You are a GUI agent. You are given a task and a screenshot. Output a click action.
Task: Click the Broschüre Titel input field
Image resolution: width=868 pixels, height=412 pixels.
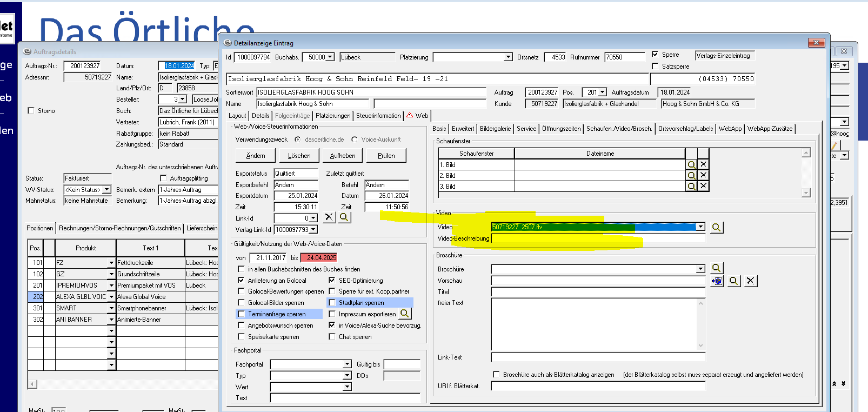(x=598, y=292)
